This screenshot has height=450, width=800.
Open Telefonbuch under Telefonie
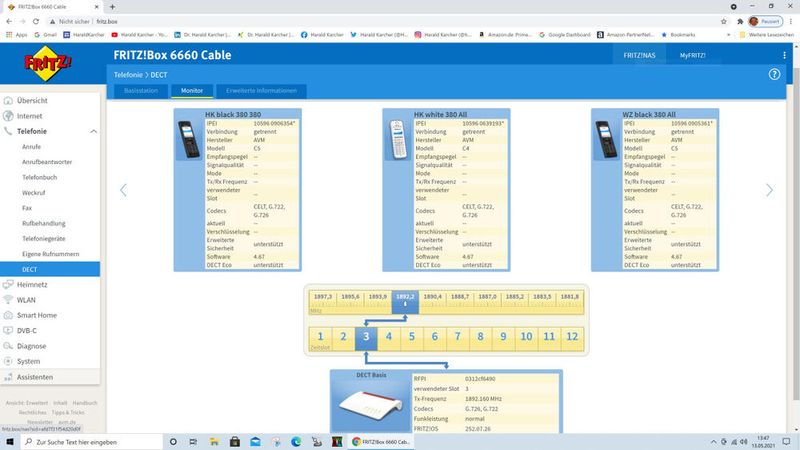(39, 177)
